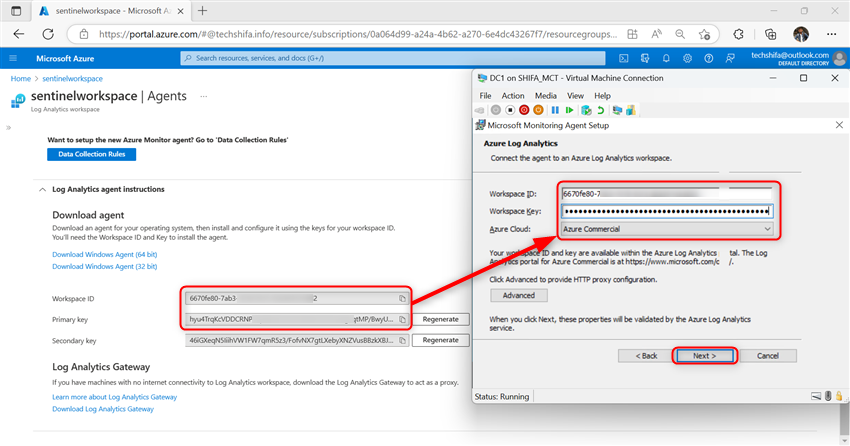Open Action menu in VM Connection
This screenshot has width=850, height=446.
tap(513, 95)
